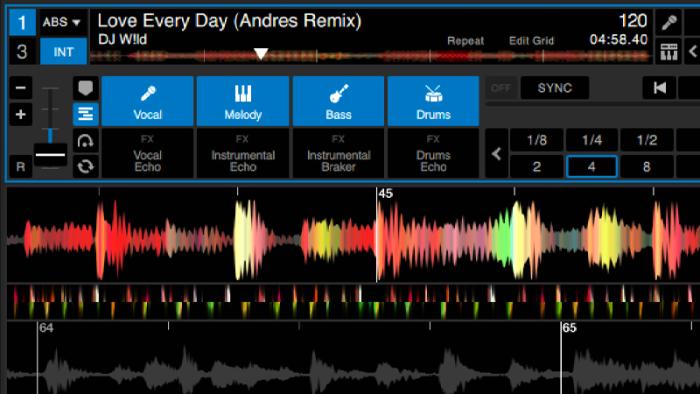
Task: Select the 4 beat loop
Action: [x=592, y=167]
